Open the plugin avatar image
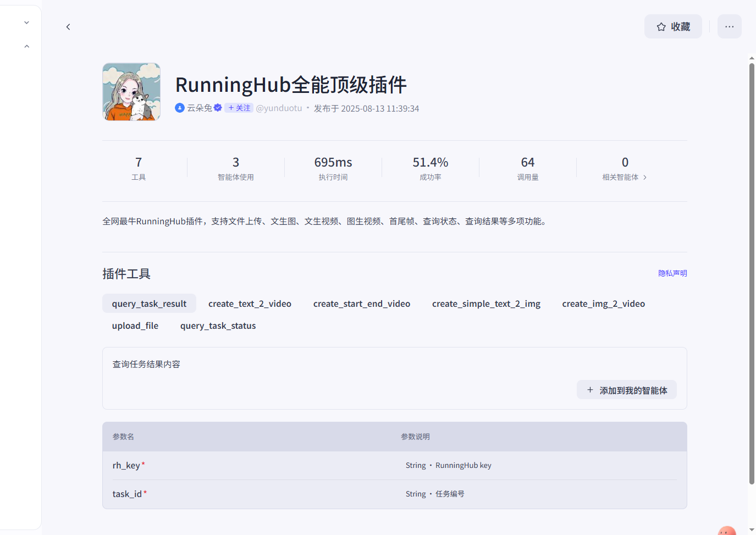 coord(131,92)
